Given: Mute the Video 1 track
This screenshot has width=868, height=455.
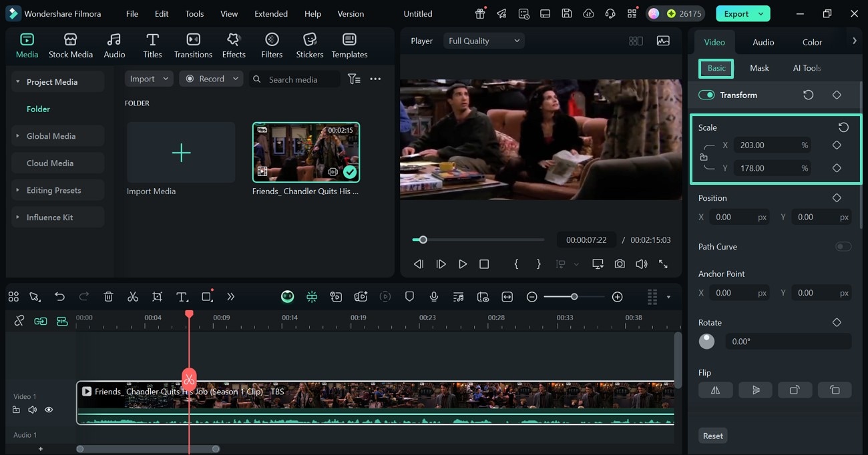Looking at the screenshot, I should pyautogui.click(x=32, y=410).
